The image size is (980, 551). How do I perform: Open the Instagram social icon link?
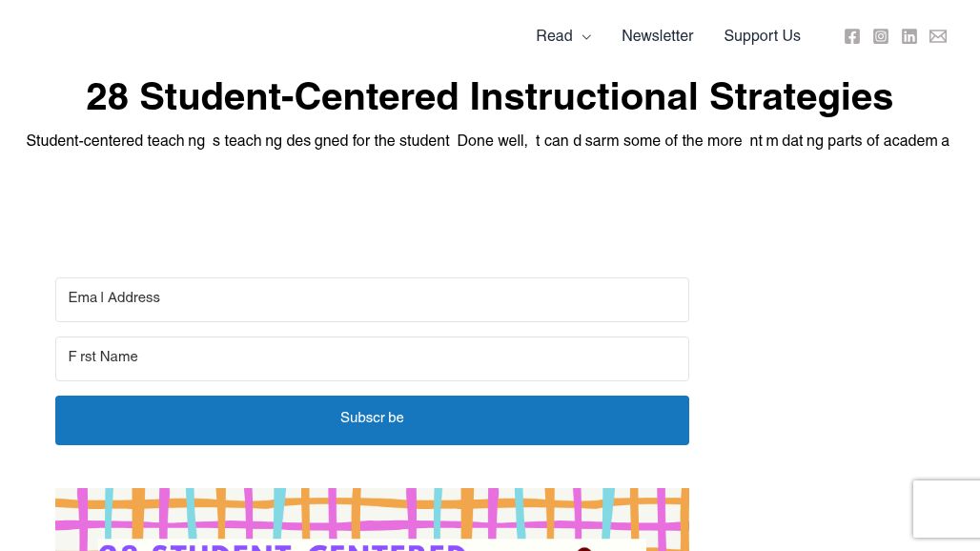pos(881,36)
